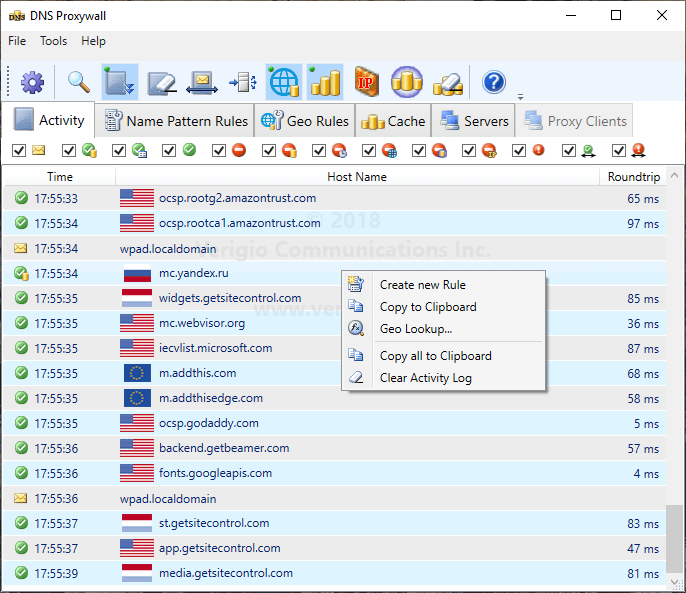
Task: Select the Proxy Clients tab
Action: 574,121
